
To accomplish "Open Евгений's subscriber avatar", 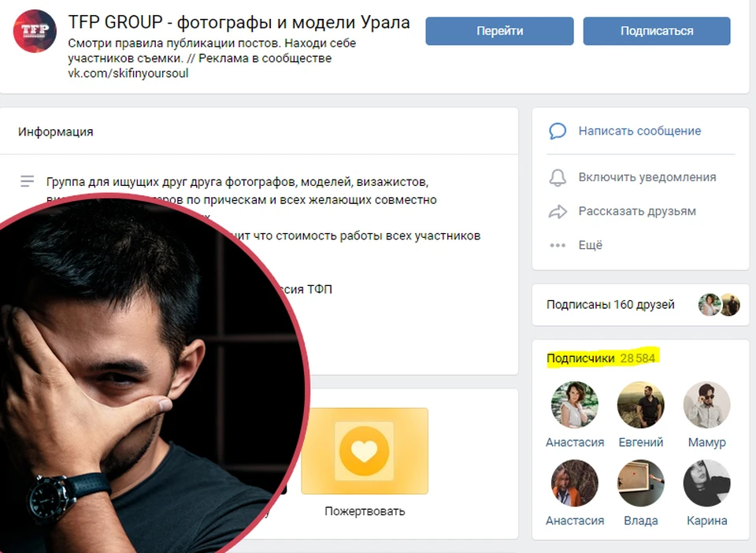I will pyautogui.click(x=641, y=405).
